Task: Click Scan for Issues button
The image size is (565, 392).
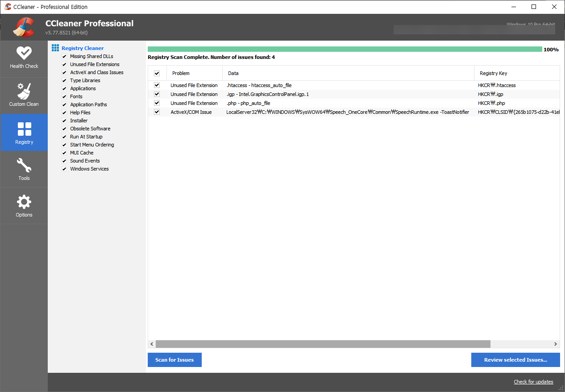Action: (x=174, y=360)
